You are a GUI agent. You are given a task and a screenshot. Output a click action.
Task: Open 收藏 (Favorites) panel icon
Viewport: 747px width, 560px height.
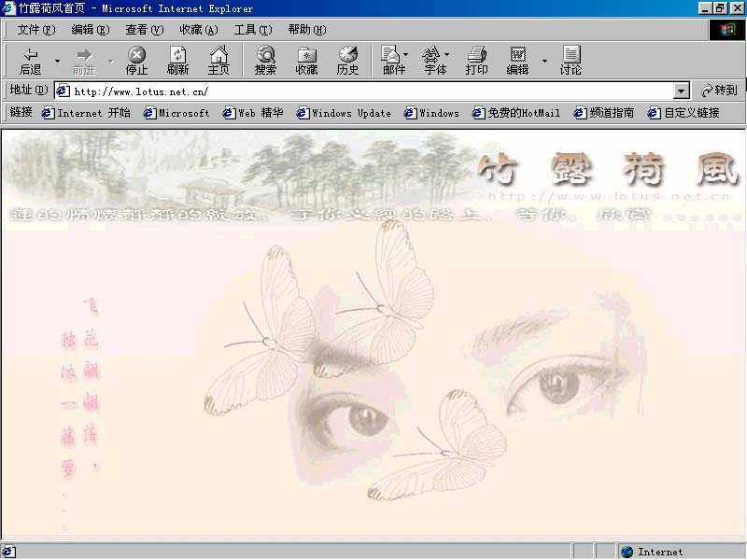[306, 59]
